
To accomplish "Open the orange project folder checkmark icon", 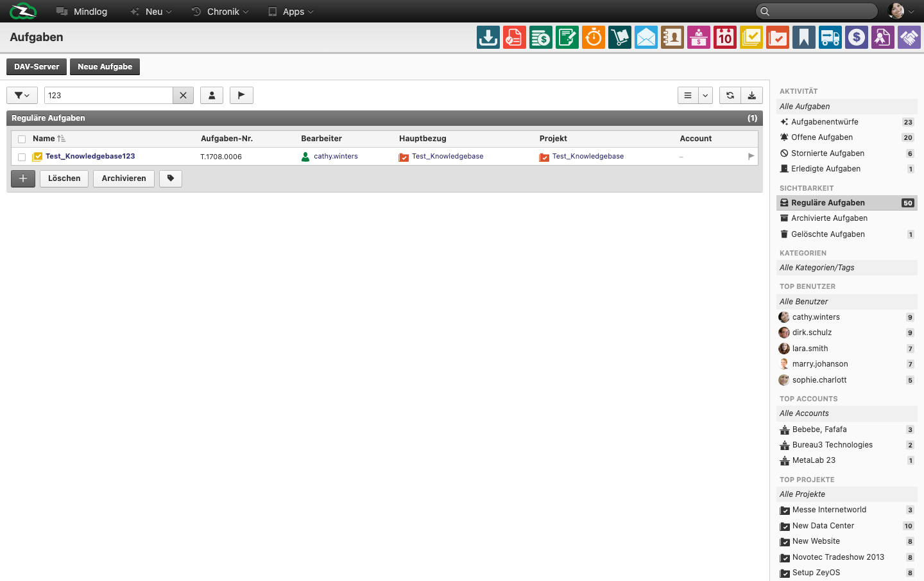I will 778,37.
